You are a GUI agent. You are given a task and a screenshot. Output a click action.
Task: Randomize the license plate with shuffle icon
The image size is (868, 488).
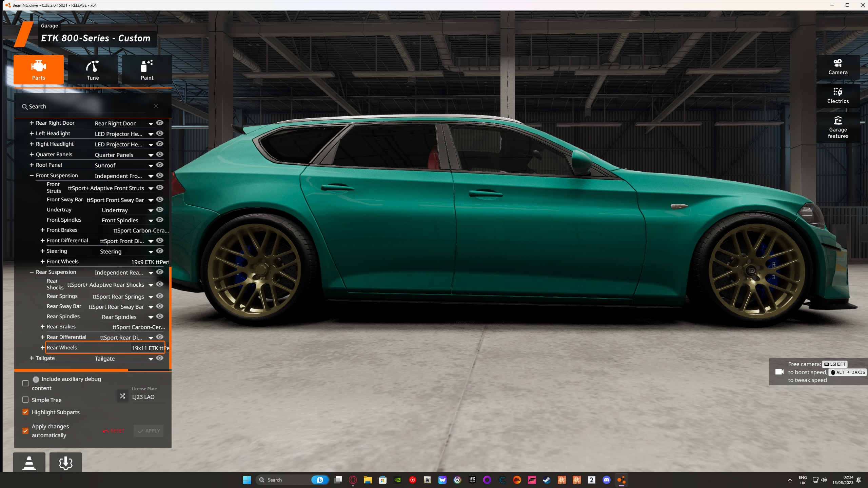click(x=122, y=396)
